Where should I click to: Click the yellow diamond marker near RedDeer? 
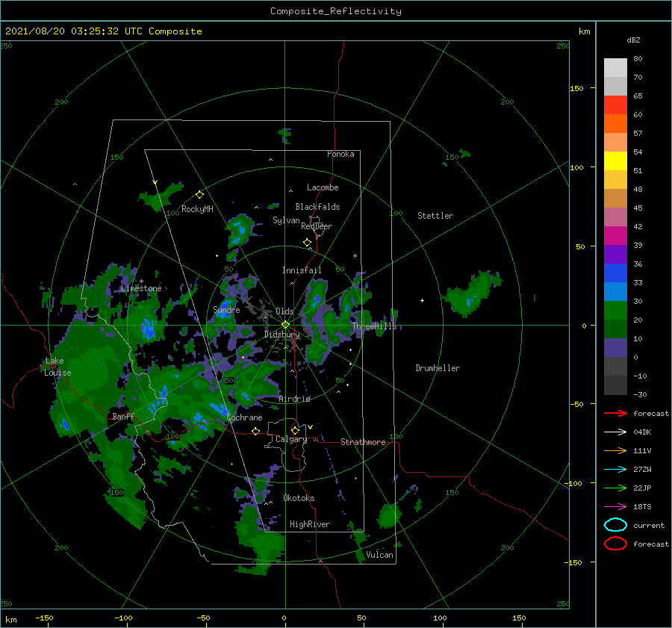[308, 243]
